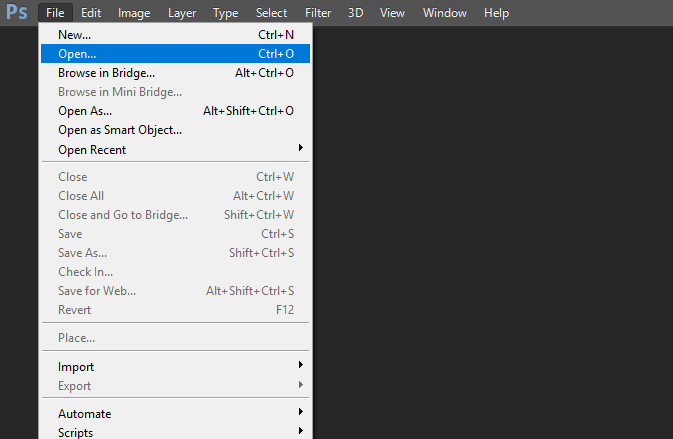This screenshot has height=439, width=673.
Task: Select the highlighted Open... entry
Action: point(176,54)
